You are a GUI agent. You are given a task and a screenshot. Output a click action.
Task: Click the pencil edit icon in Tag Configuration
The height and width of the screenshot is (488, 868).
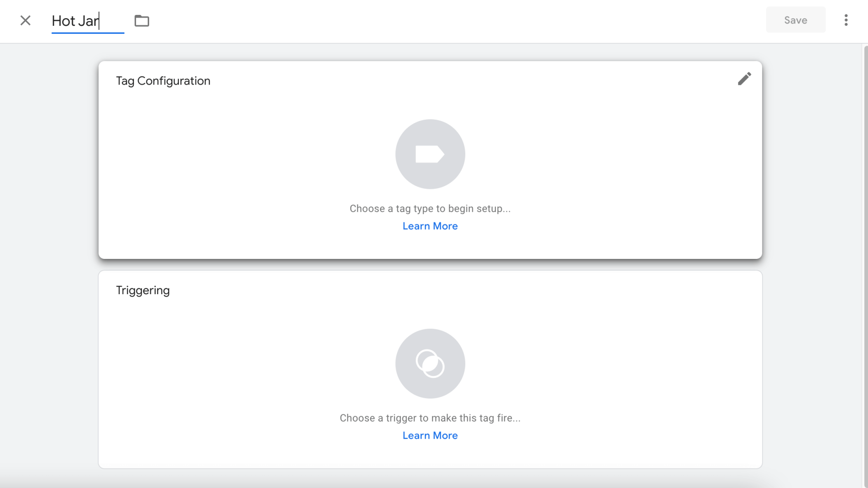tap(744, 79)
